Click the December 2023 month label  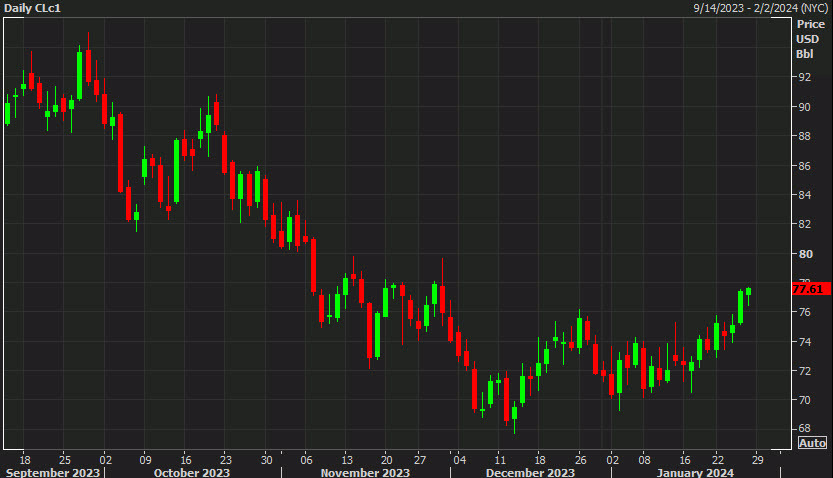[530, 472]
